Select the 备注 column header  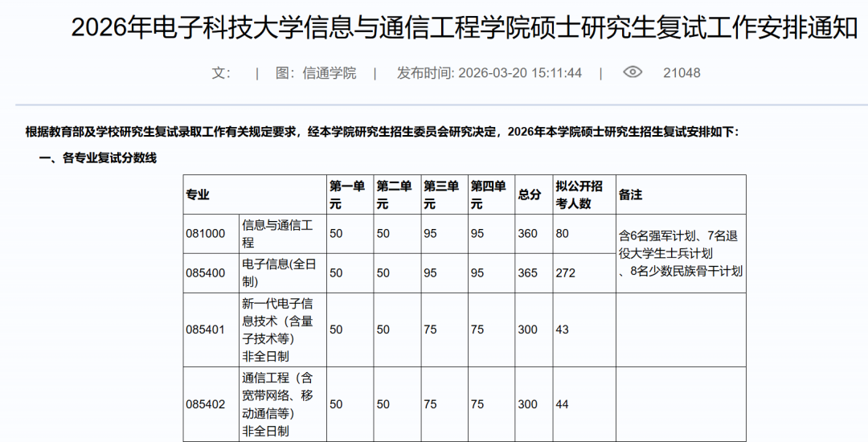(x=630, y=194)
